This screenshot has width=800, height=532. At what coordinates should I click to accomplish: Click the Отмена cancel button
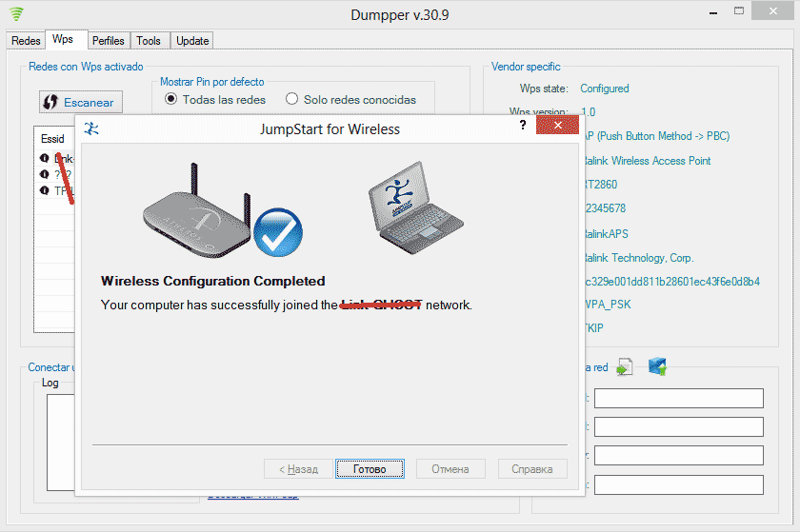pyautogui.click(x=450, y=469)
